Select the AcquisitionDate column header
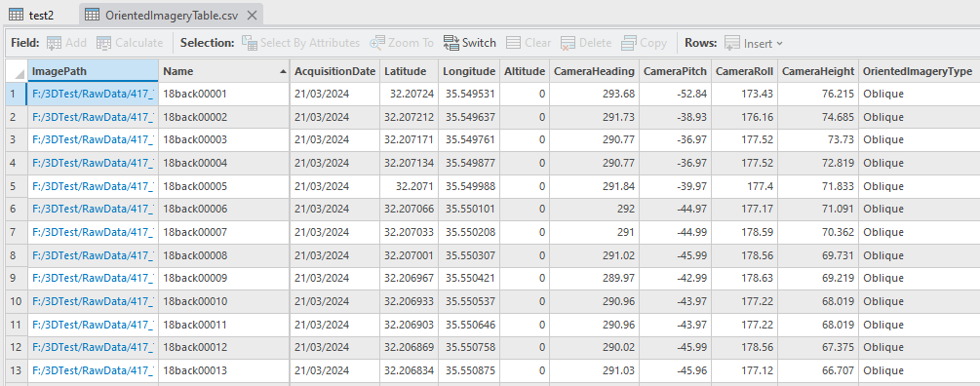The width and height of the screenshot is (980, 386). 335,71
